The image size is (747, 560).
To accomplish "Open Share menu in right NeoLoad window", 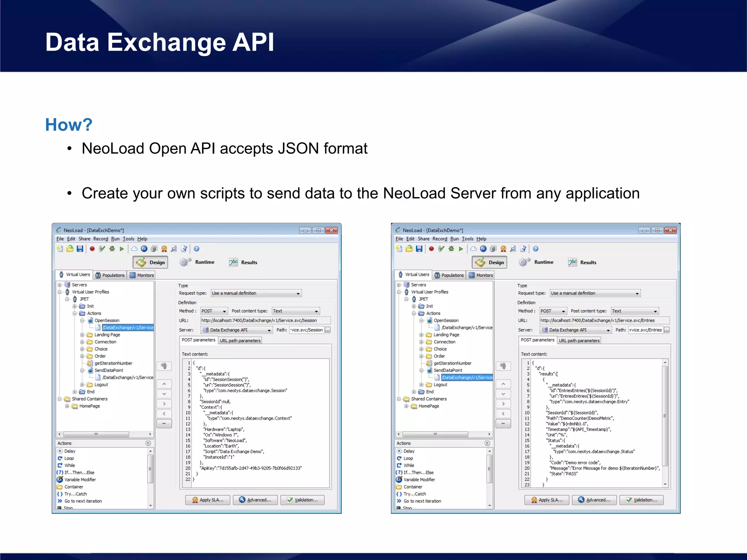I will (x=423, y=239).
